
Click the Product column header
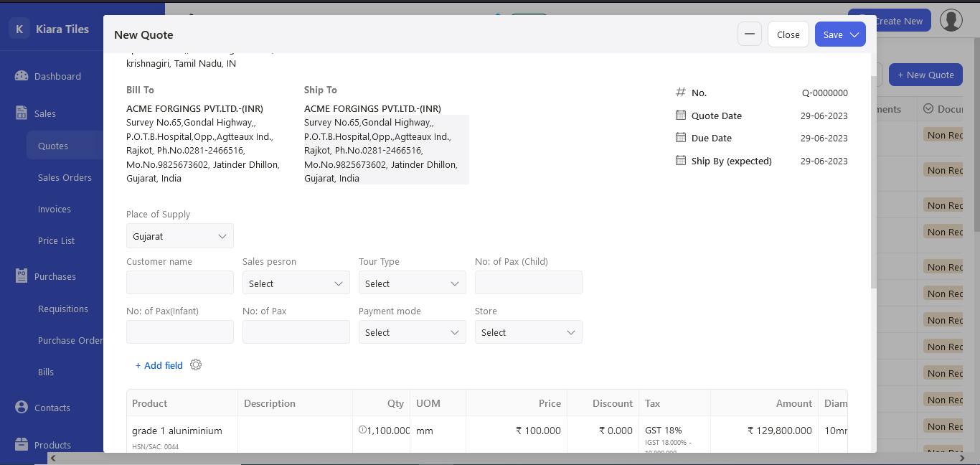182,403
